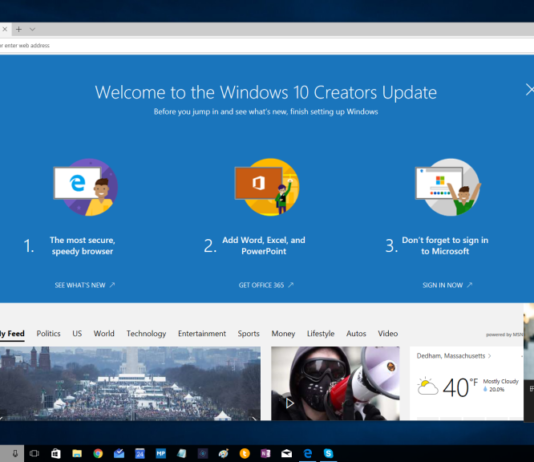Play the protester video via play icon
534x462 pixels.
[x=289, y=404]
